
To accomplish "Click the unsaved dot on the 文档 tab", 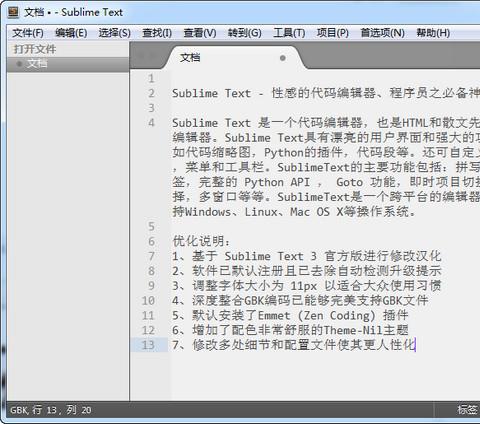I will (283, 58).
